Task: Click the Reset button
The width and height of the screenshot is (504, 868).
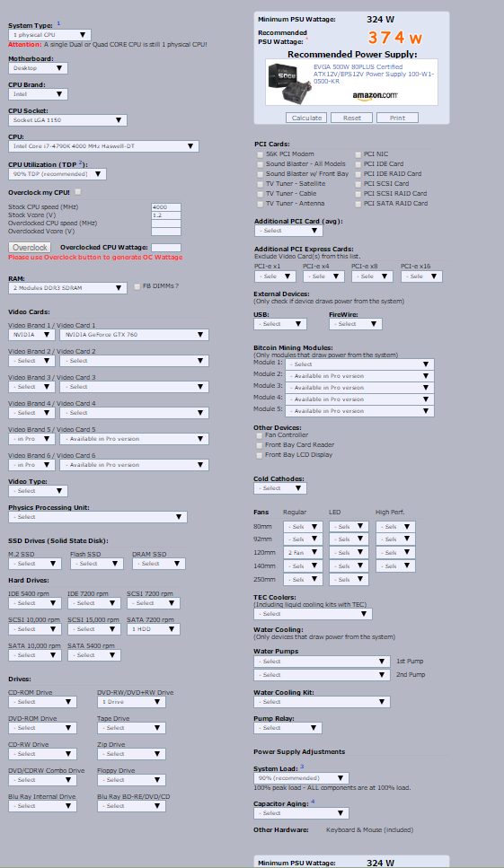Action: coord(351,118)
